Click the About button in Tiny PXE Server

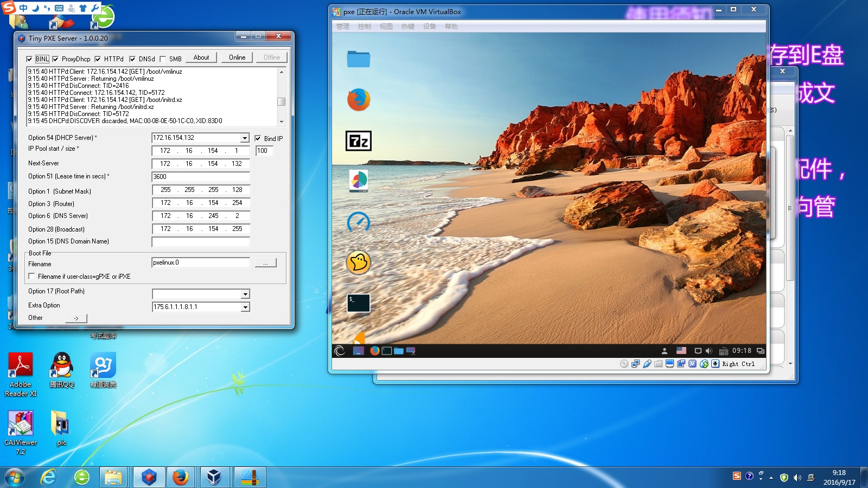[x=201, y=57]
